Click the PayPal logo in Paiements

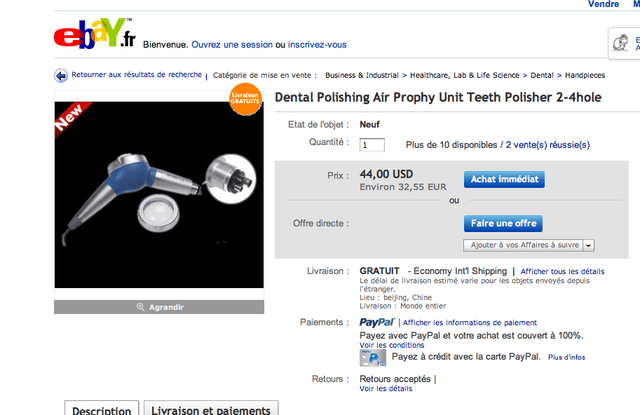377,323
